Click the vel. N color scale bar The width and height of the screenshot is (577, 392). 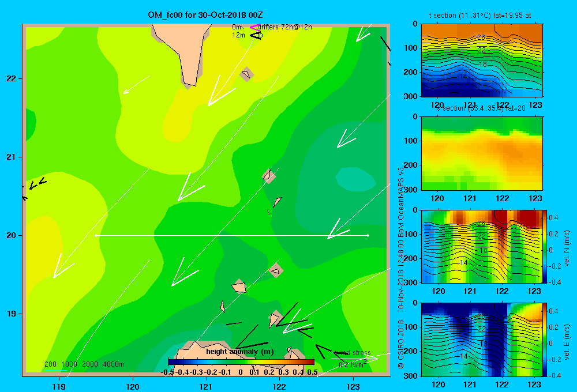545,246
